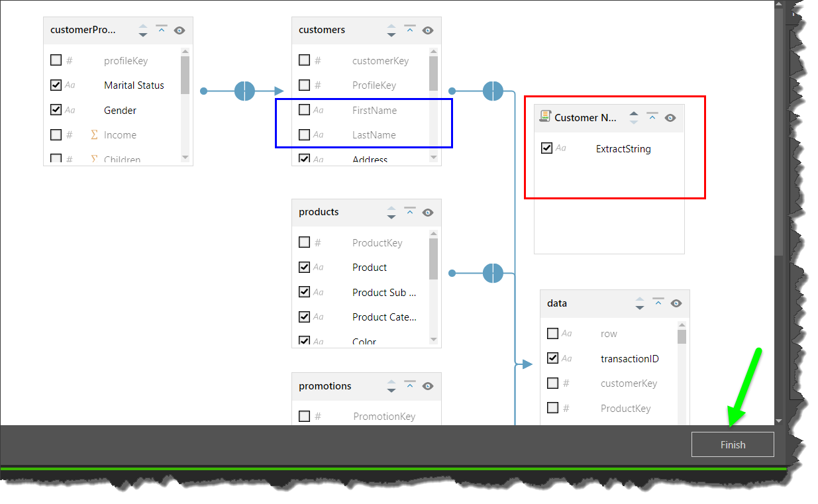818x504 pixels.
Task: Click join icon beside products table
Action: tap(493, 273)
